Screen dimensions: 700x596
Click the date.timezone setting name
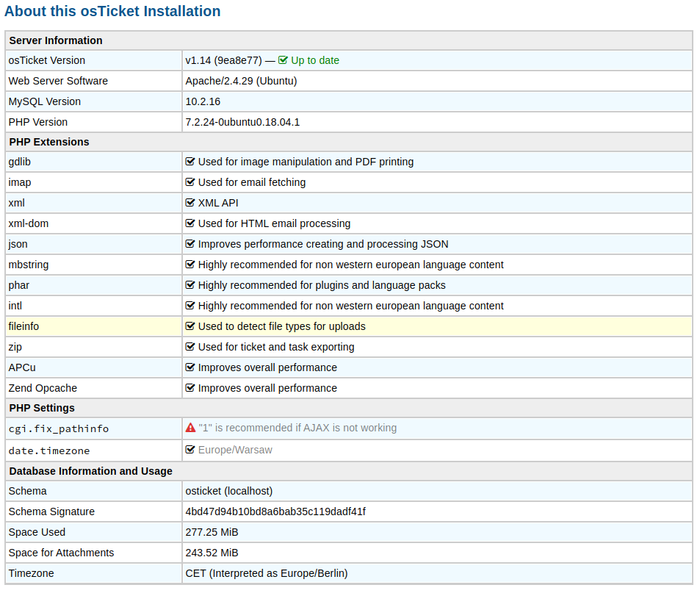click(49, 450)
